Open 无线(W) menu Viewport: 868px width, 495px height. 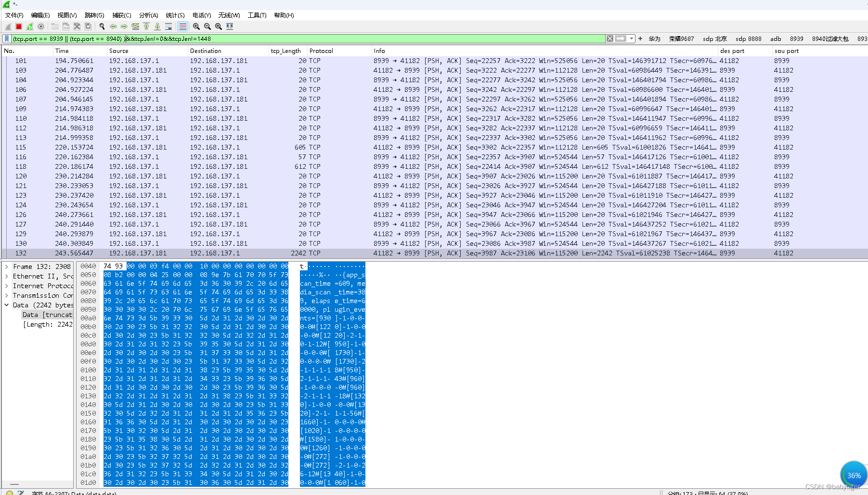coord(229,15)
